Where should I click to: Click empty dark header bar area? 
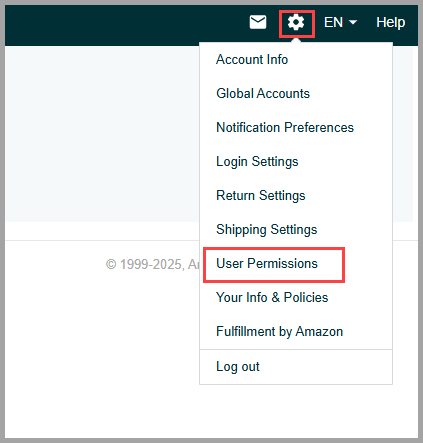pyautogui.click(x=125, y=25)
